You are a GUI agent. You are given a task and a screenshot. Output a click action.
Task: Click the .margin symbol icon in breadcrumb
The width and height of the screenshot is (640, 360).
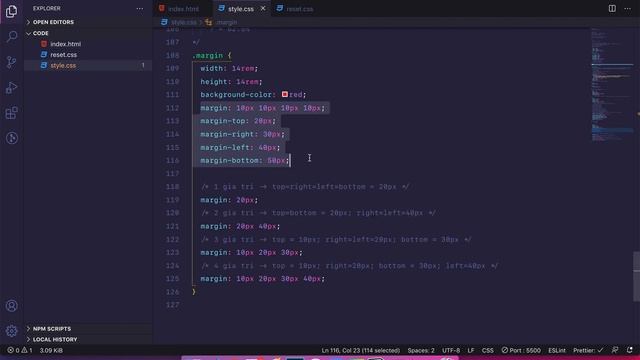209,22
